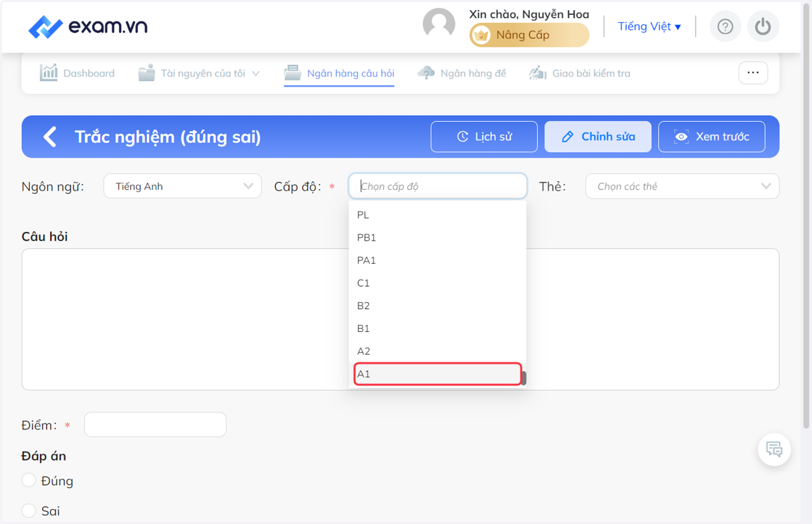Open the Tiếng Việt language selector
Image resolution: width=812 pixels, height=524 pixels.
pos(649,26)
